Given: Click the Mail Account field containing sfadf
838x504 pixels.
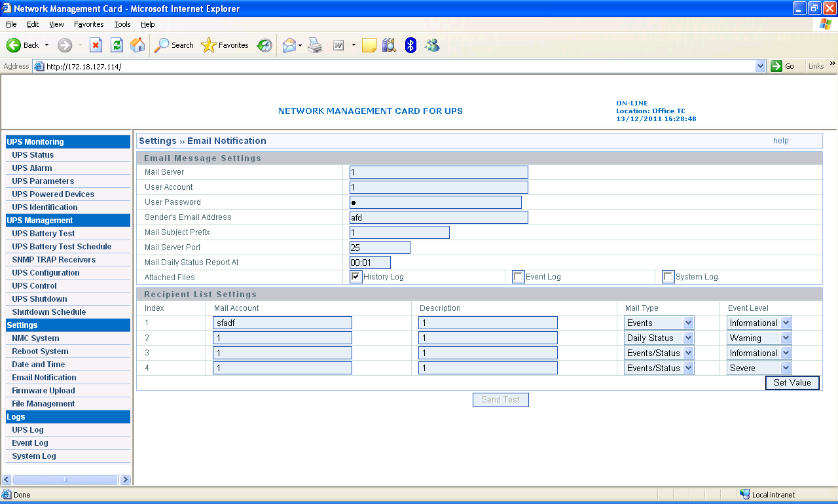Looking at the screenshot, I should (x=282, y=323).
